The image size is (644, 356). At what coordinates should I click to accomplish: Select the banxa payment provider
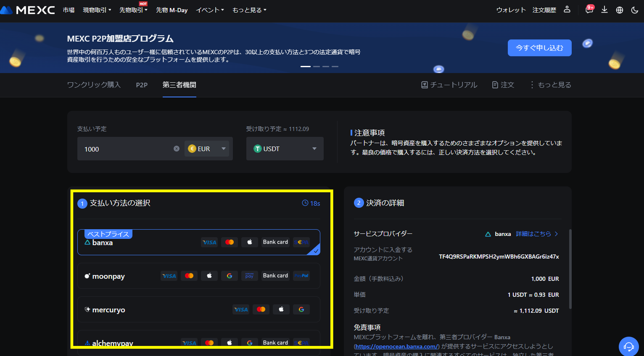(x=199, y=242)
